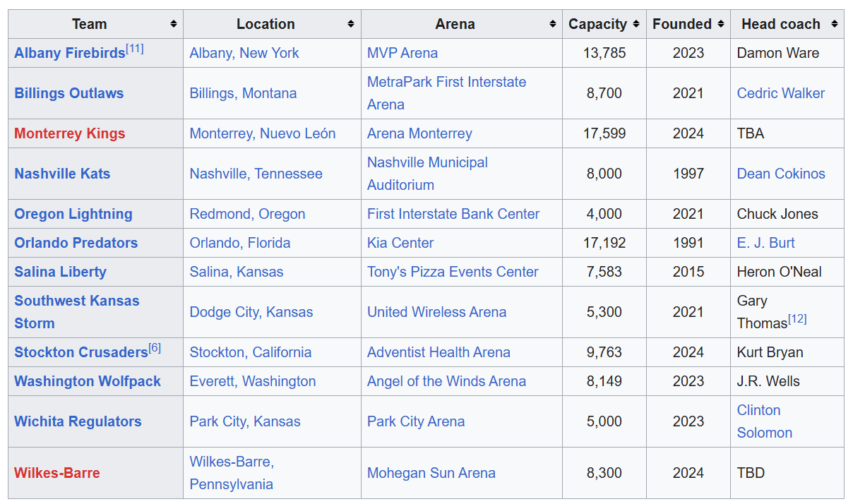Click the Nashville Kats team link
This screenshot has height=504, width=853.
click(62, 174)
